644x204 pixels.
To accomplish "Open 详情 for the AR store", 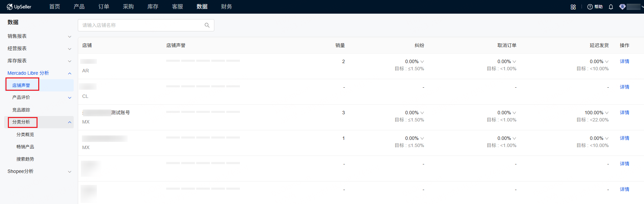I will pos(624,61).
